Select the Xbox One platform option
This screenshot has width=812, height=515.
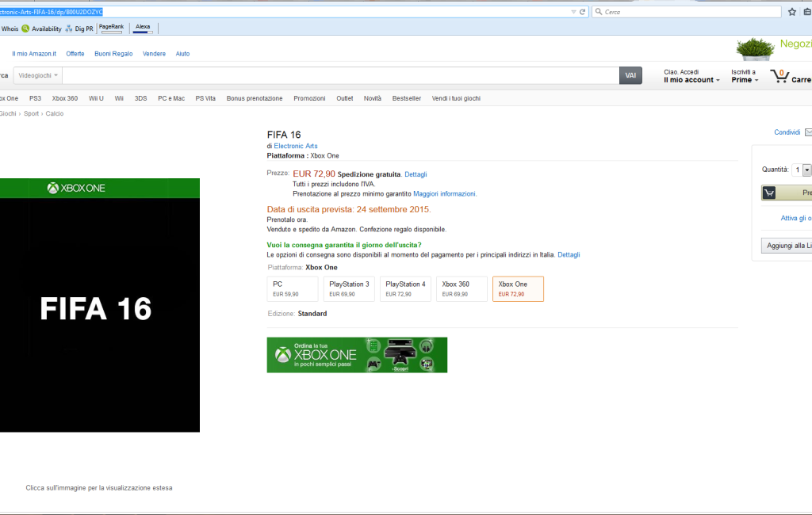pos(519,289)
